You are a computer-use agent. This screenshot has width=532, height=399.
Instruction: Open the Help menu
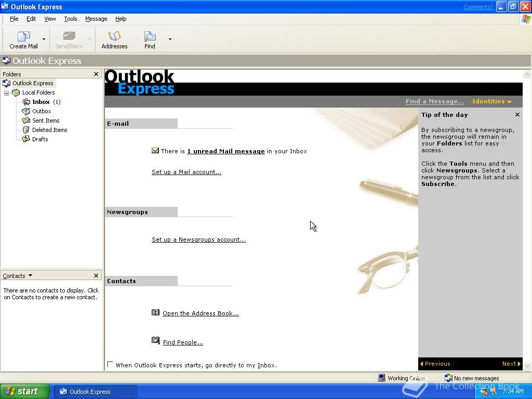tap(121, 19)
